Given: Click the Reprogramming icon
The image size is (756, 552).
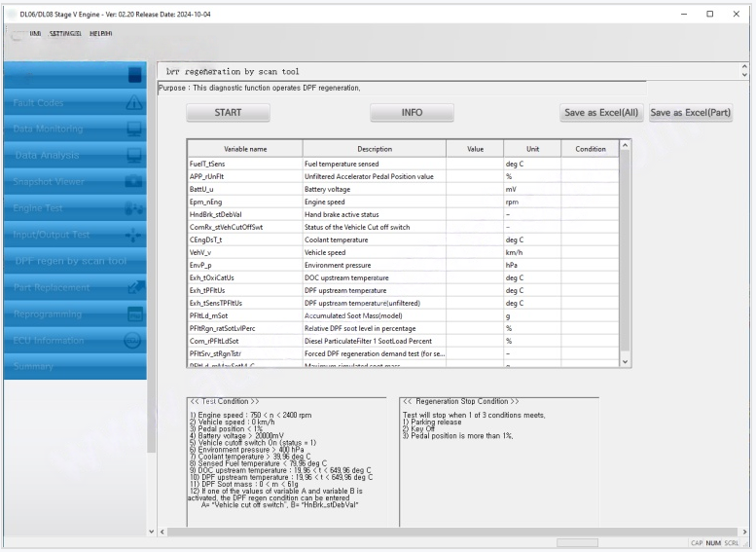Looking at the screenshot, I should click(134, 313).
